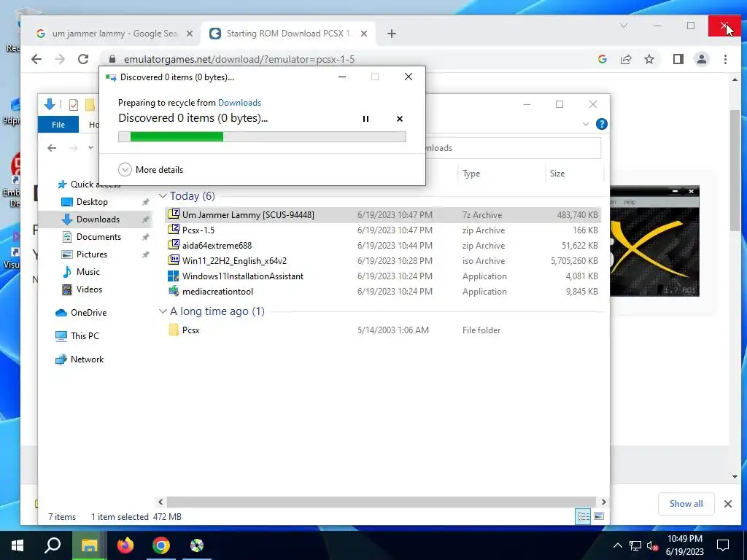Open Firefox from the taskbar
Viewport: 747px width, 560px height.
(x=125, y=545)
